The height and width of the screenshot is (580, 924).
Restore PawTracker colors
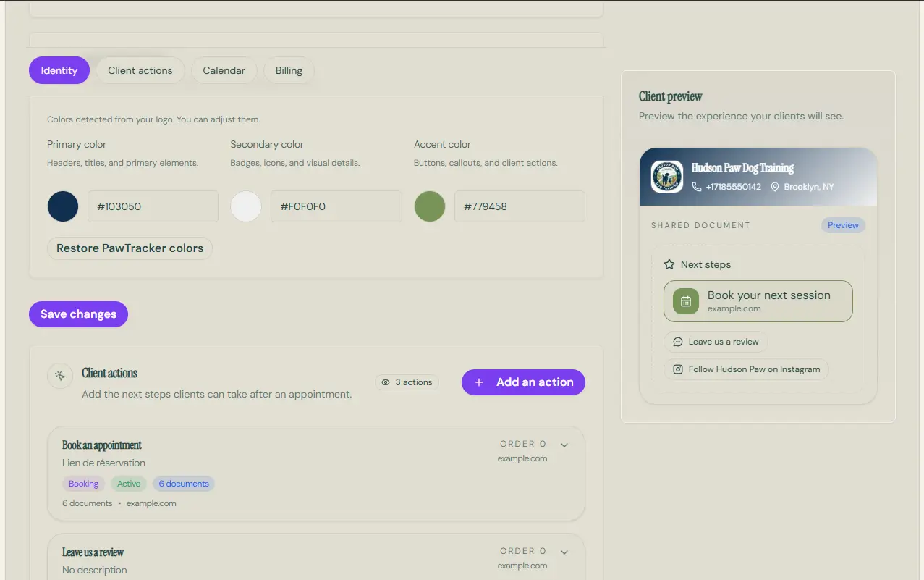pyautogui.click(x=130, y=248)
